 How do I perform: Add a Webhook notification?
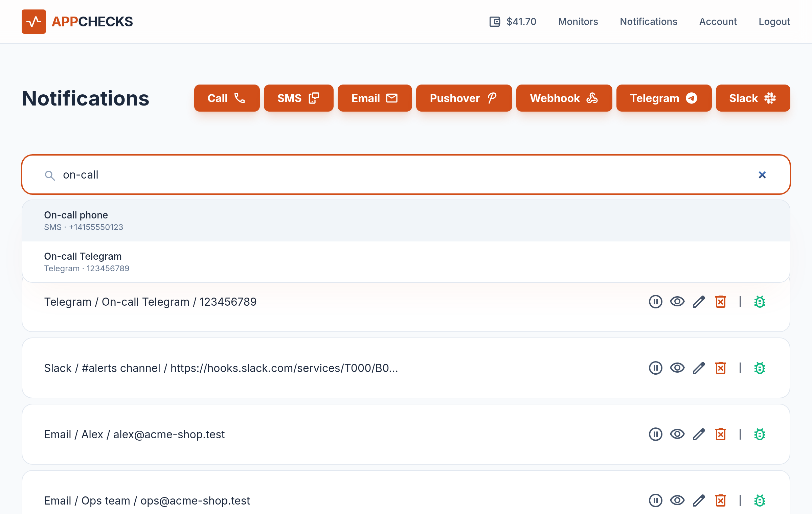pyautogui.click(x=564, y=98)
